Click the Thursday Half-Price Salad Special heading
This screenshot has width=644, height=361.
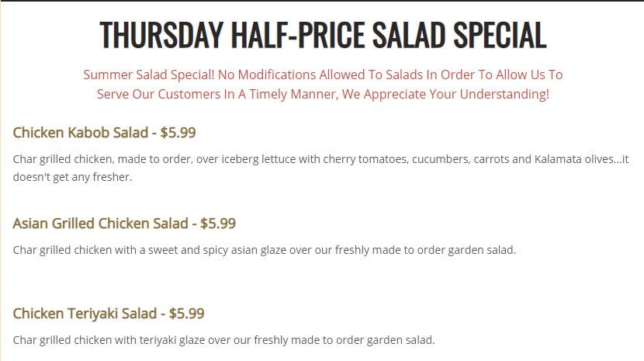coord(322,34)
